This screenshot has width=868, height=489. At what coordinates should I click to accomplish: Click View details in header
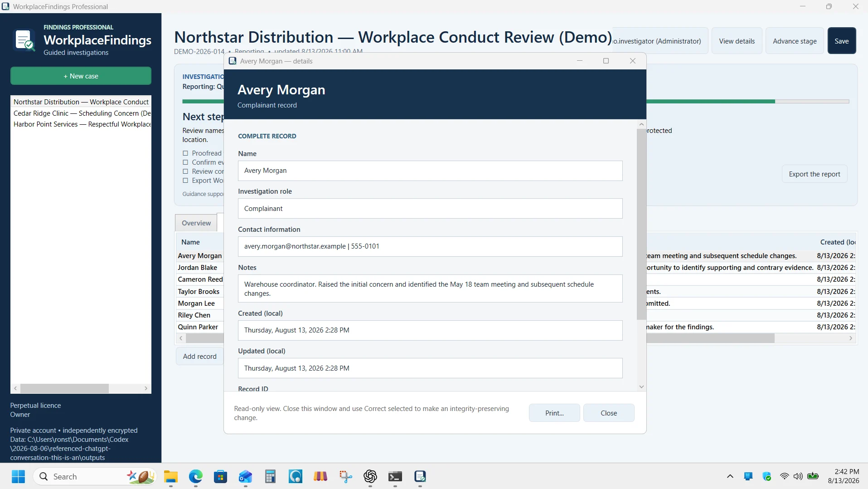point(737,41)
